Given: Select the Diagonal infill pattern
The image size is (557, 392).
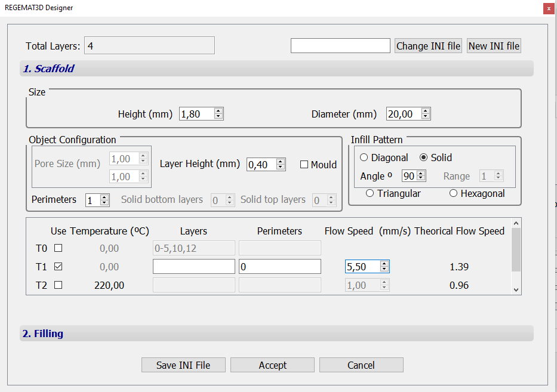Looking at the screenshot, I should (364, 158).
